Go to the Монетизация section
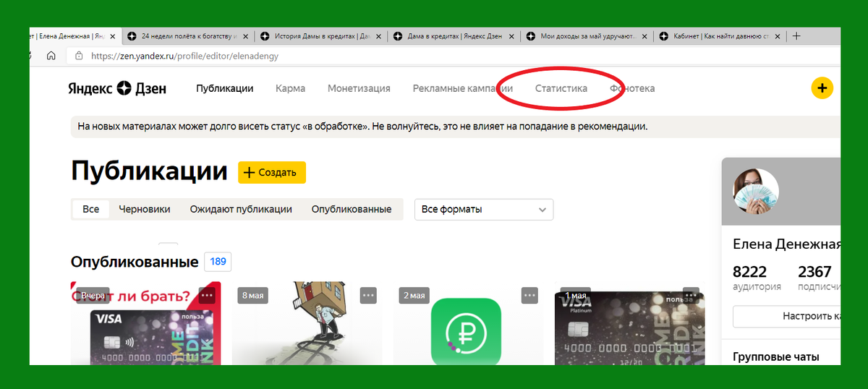This screenshot has height=389, width=868. [359, 88]
